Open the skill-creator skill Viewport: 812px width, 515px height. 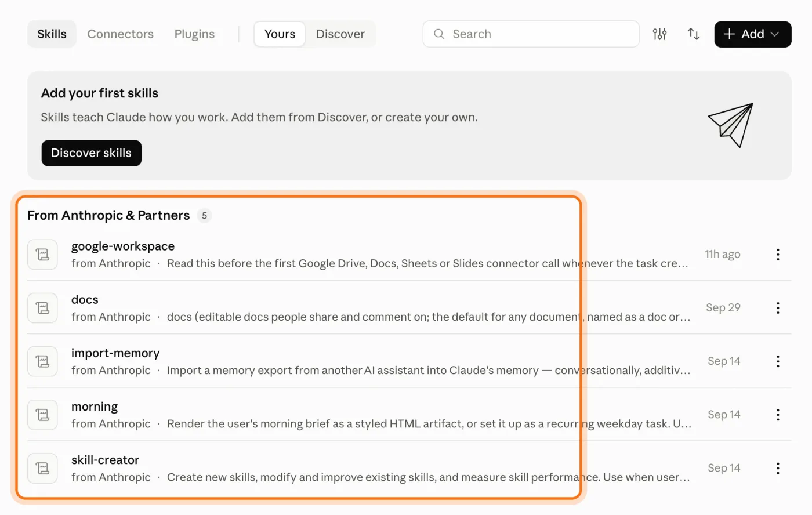(x=105, y=460)
